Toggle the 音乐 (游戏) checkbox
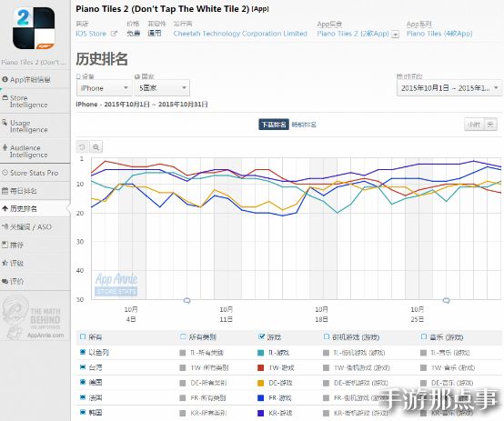 424,336
